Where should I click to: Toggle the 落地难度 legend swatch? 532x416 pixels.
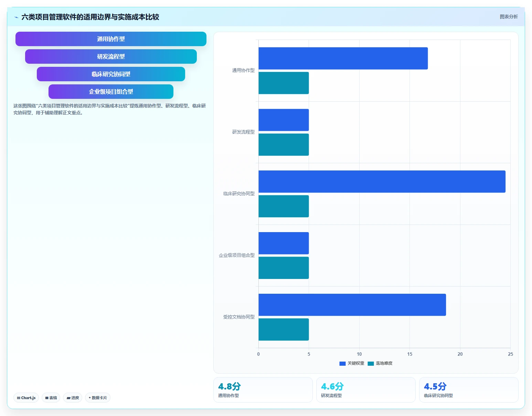click(371, 364)
